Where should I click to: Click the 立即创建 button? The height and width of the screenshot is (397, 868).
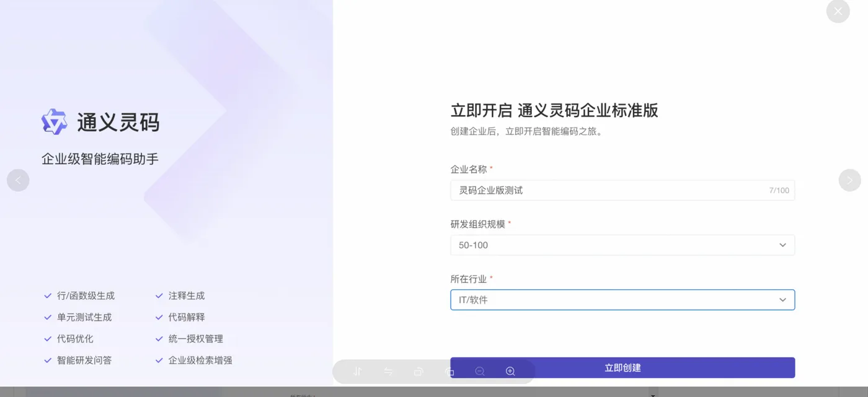coord(622,368)
